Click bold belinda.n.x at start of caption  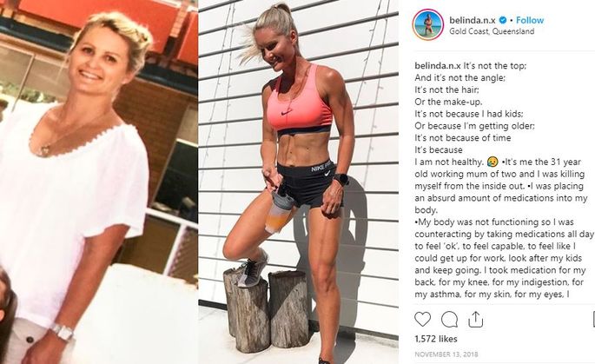438,66
